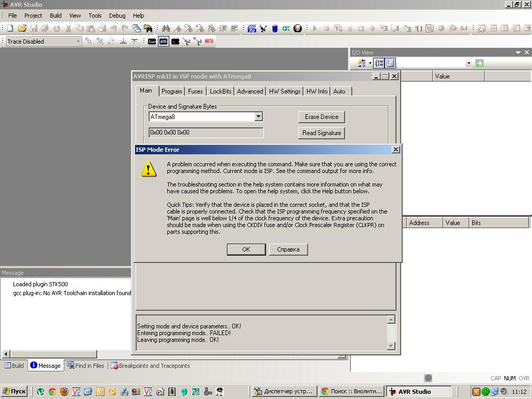Switch to Диспетчер устр... taskbar window
This screenshot has height=399, width=532.
tap(284, 392)
